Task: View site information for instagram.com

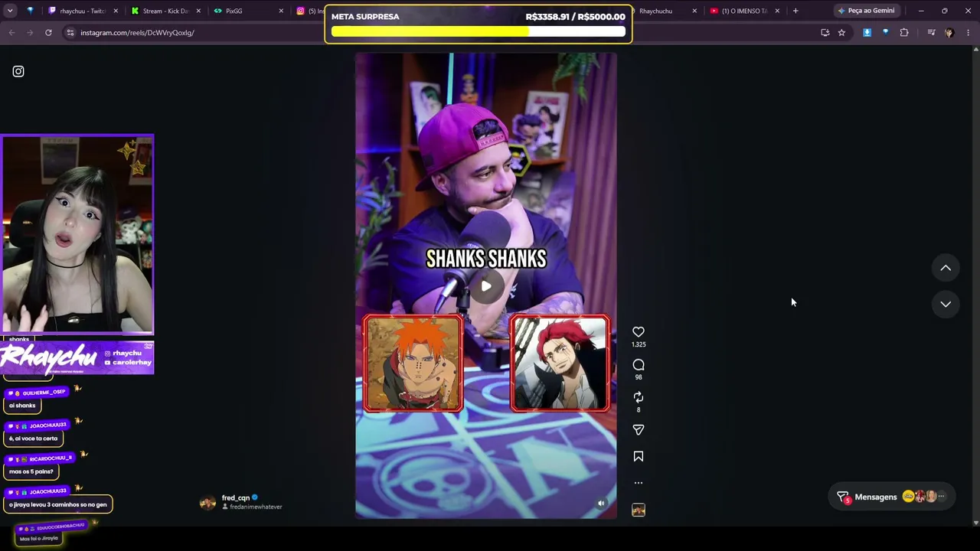Action: click(70, 33)
